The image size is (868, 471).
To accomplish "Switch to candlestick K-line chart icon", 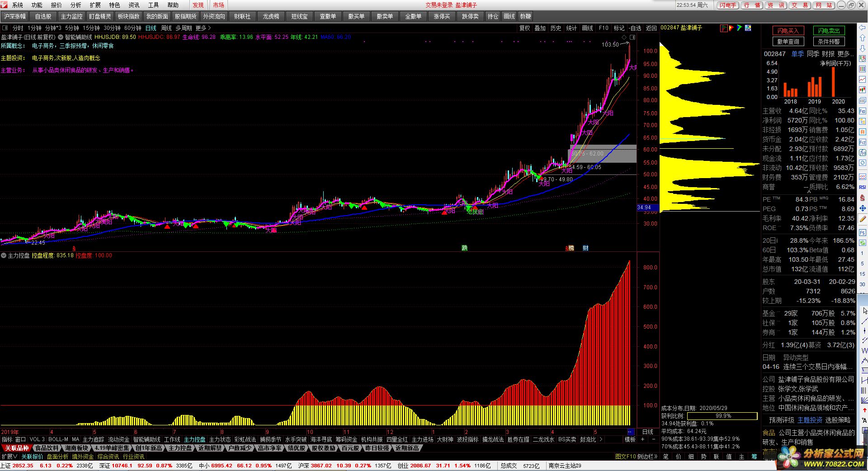I will 863,90.
